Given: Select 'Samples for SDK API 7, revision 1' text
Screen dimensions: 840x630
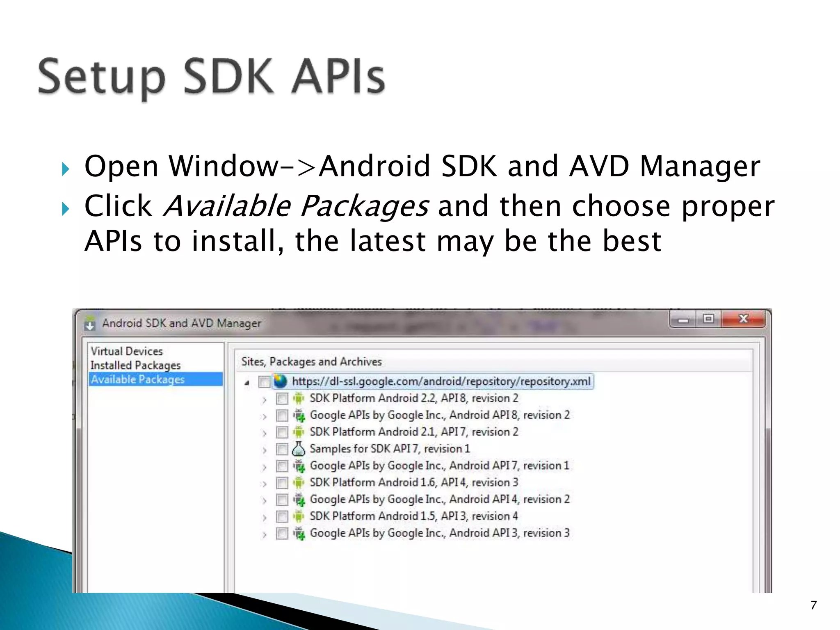Looking at the screenshot, I should pos(390,449).
